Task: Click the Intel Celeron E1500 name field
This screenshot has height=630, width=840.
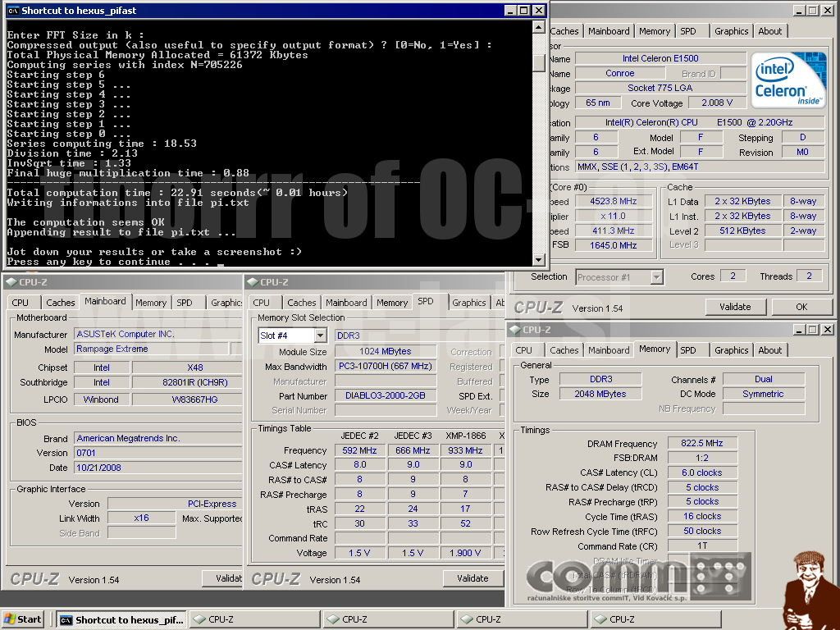Action: (660, 58)
